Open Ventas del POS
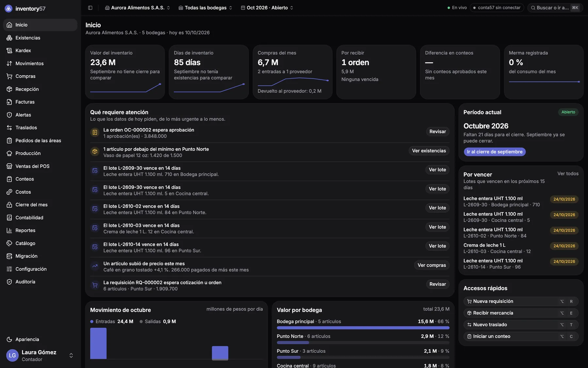Viewport: 588px width, 368px height. (x=40, y=166)
